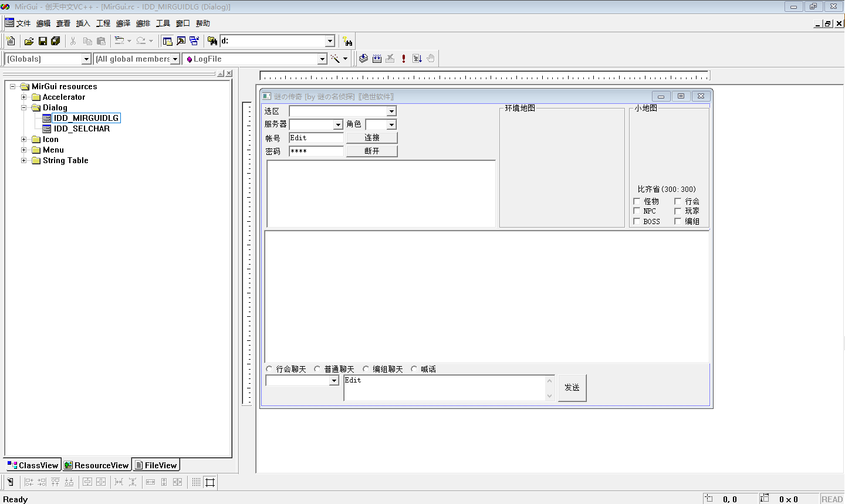
Task: Toggle the grid dots icon
Action: (196, 482)
